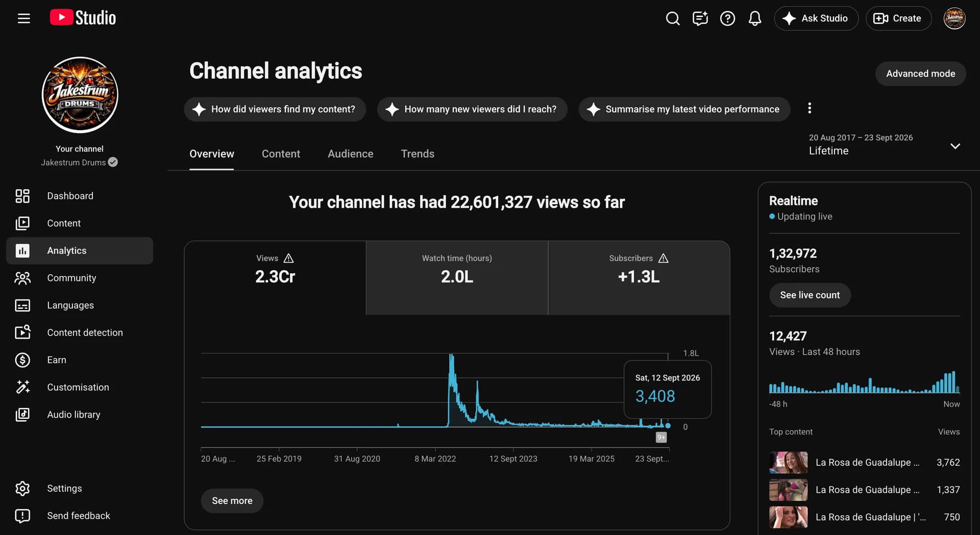The image size is (980, 535).
Task: Click the Views warning triangle icon
Action: click(x=288, y=258)
